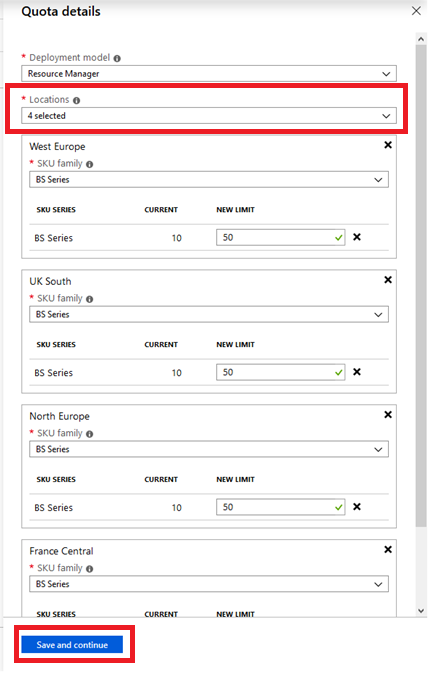Delete BS Series row in UK South
This screenshot has width=433, height=677.
(357, 372)
